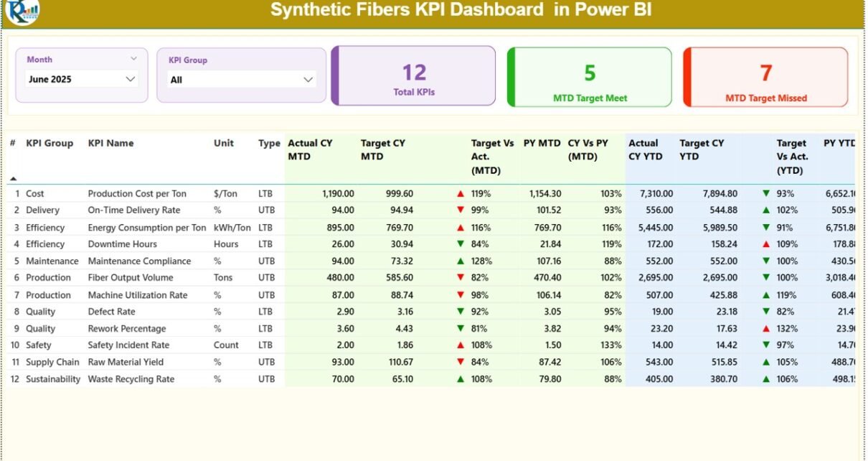Expand the chevron beside the Month slicer title
Viewport: 868px width, 461px height.
[x=133, y=59]
